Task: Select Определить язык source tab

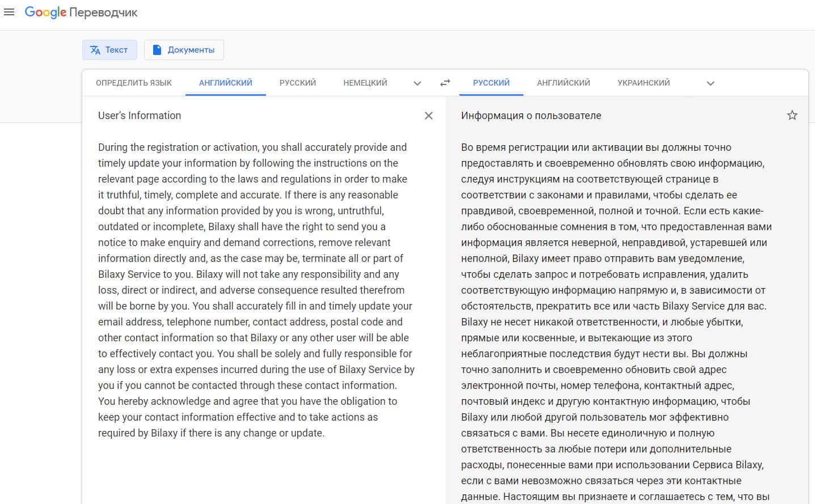Action: coord(134,83)
